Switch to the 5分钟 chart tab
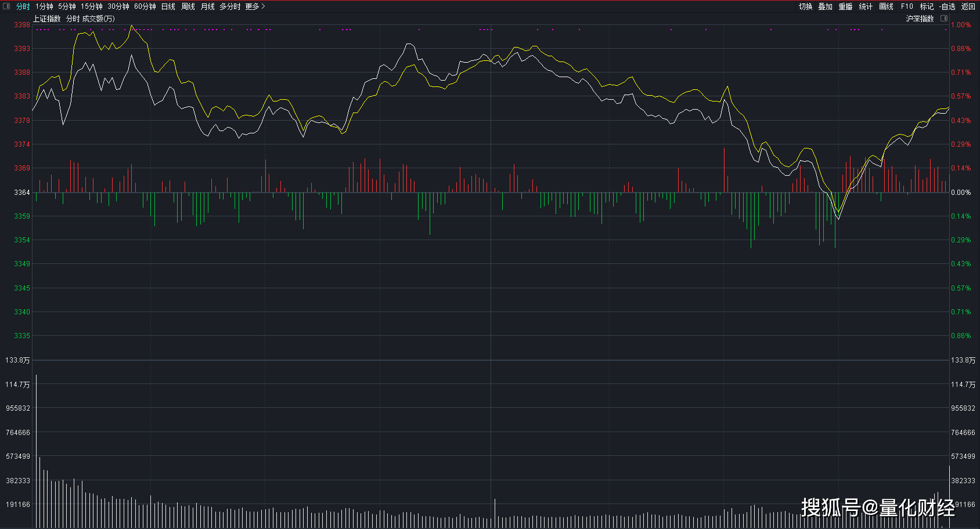Viewport: 980px width, 529px height. pyautogui.click(x=67, y=6)
